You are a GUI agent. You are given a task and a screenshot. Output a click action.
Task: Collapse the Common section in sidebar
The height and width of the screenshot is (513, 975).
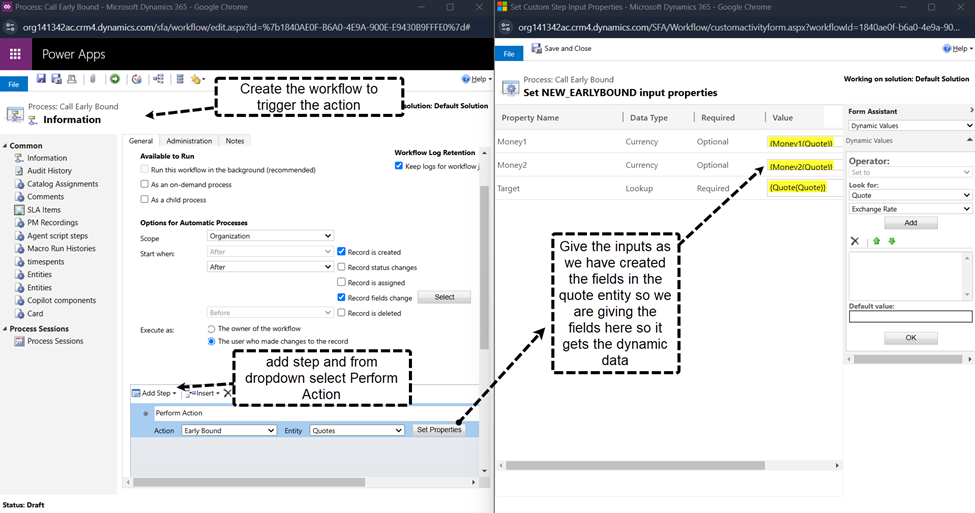pyautogui.click(x=5, y=146)
